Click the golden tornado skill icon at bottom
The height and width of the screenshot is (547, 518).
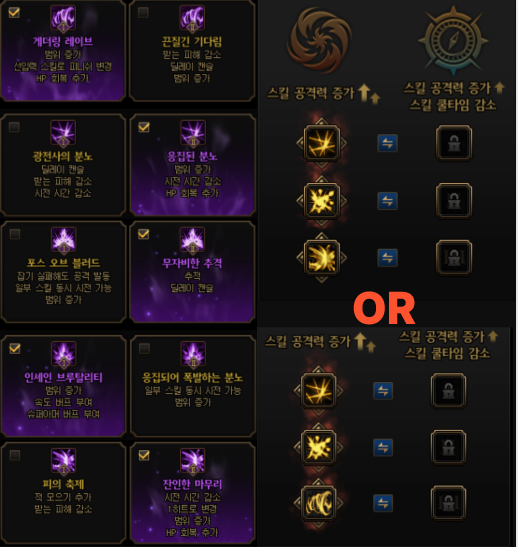pos(318,503)
